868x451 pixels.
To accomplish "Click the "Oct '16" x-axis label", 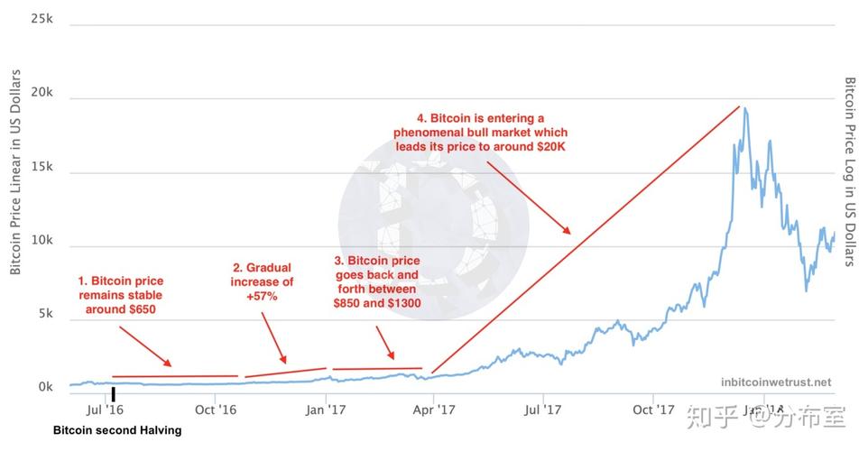I will coord(215,410).
